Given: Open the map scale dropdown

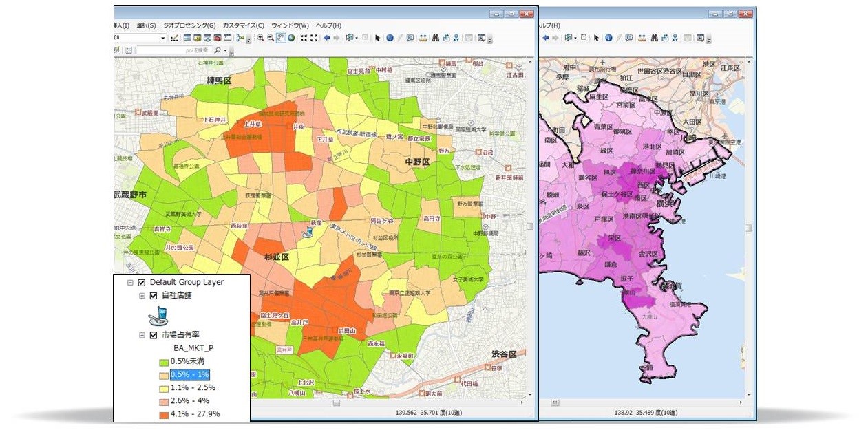Looking at the screenshot, I should pyautogui.click(x=163, y=38).
